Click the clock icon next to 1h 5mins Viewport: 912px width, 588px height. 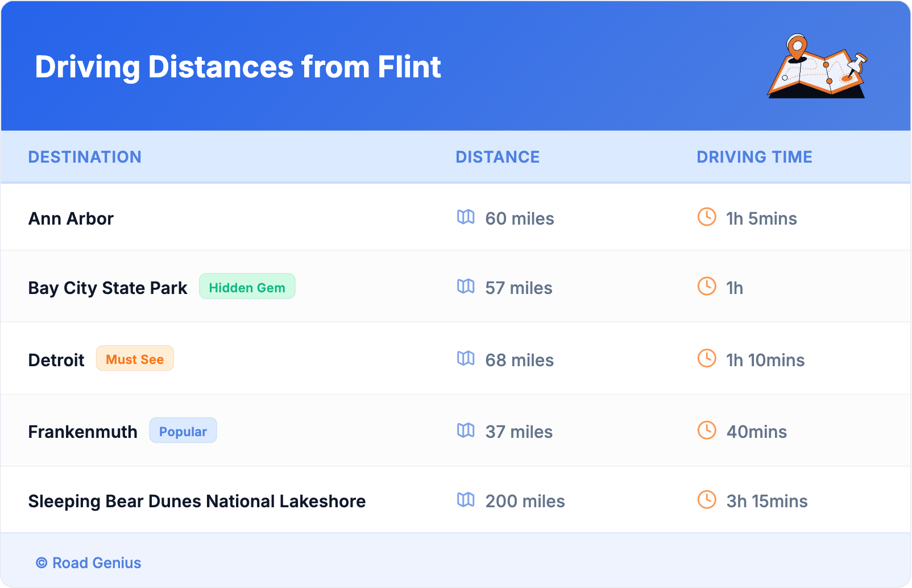(x=707, y=217)
